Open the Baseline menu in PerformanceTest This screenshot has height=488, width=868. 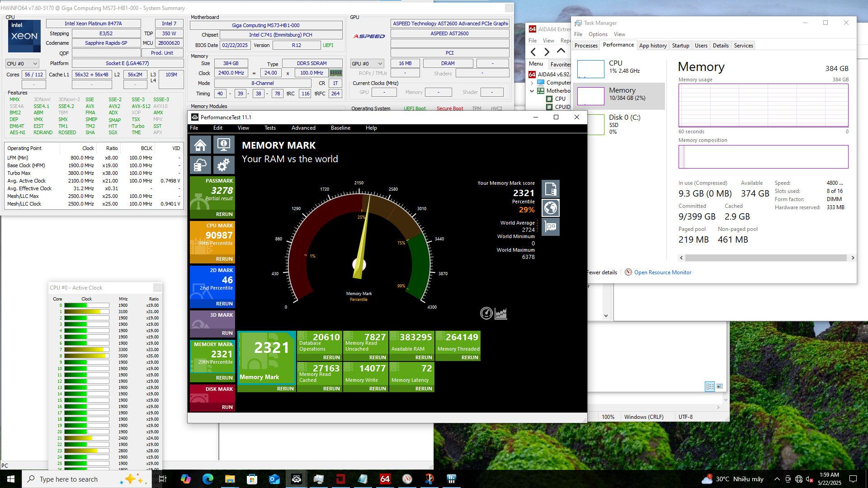(x=340, y=128)
